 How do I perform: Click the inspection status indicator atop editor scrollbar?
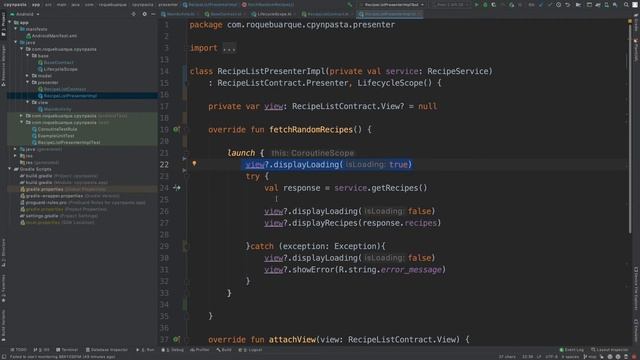(x=630, y=21)
